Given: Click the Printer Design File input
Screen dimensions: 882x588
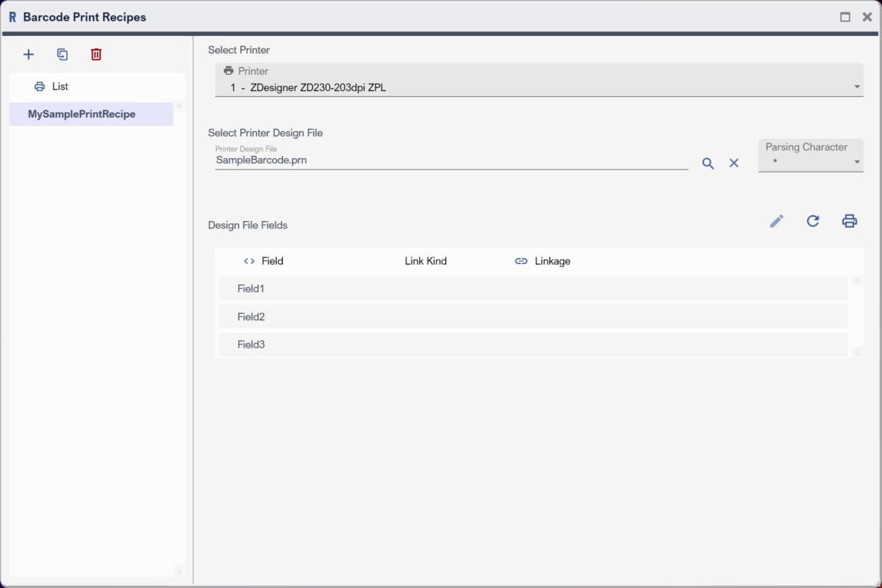Looking at the screenshot, I should [451, 159].
